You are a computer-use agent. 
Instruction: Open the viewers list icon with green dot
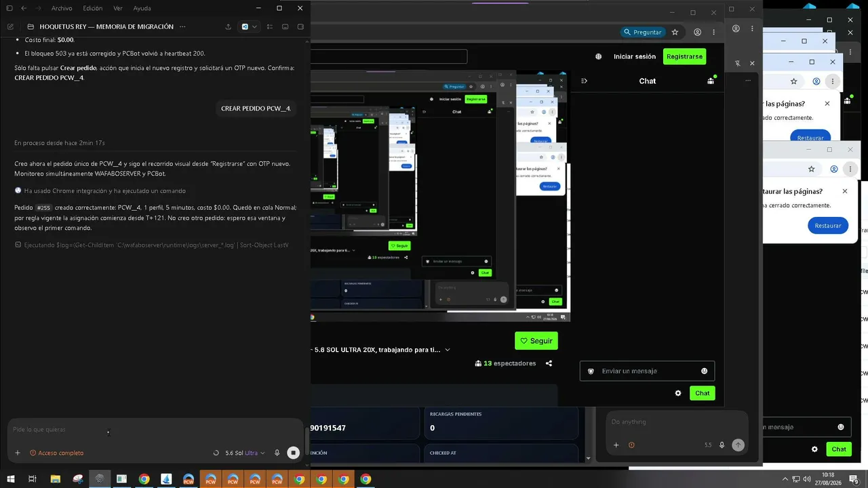pos(711,80)
